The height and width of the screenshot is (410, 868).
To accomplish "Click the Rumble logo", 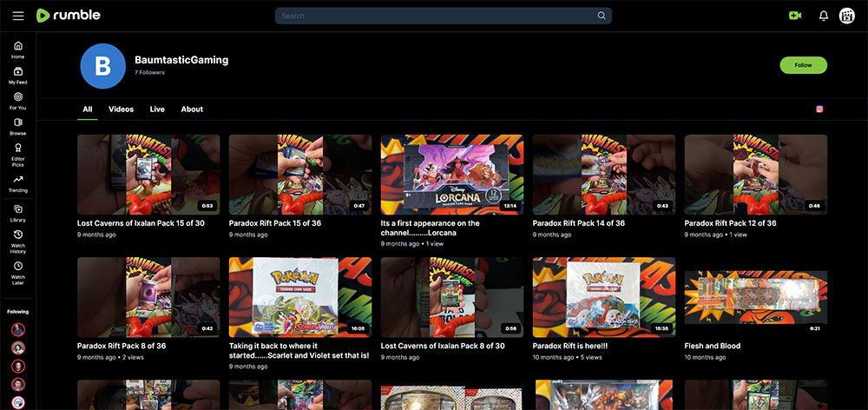I will (68, 16).
